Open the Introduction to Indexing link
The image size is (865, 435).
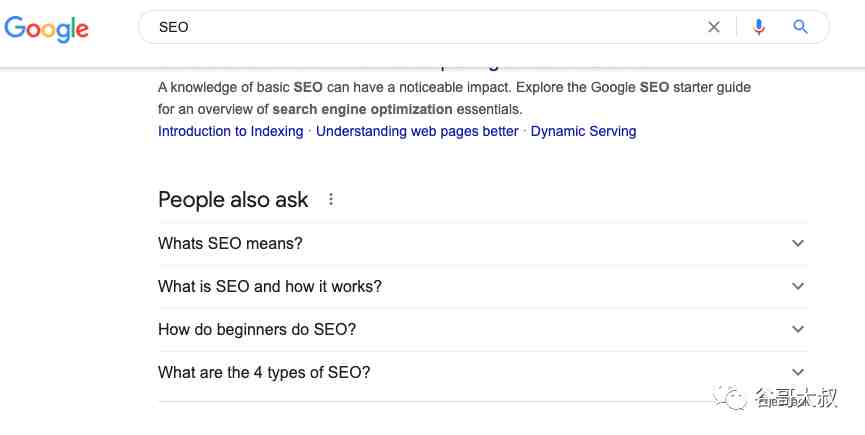click(x=231, y=131)
